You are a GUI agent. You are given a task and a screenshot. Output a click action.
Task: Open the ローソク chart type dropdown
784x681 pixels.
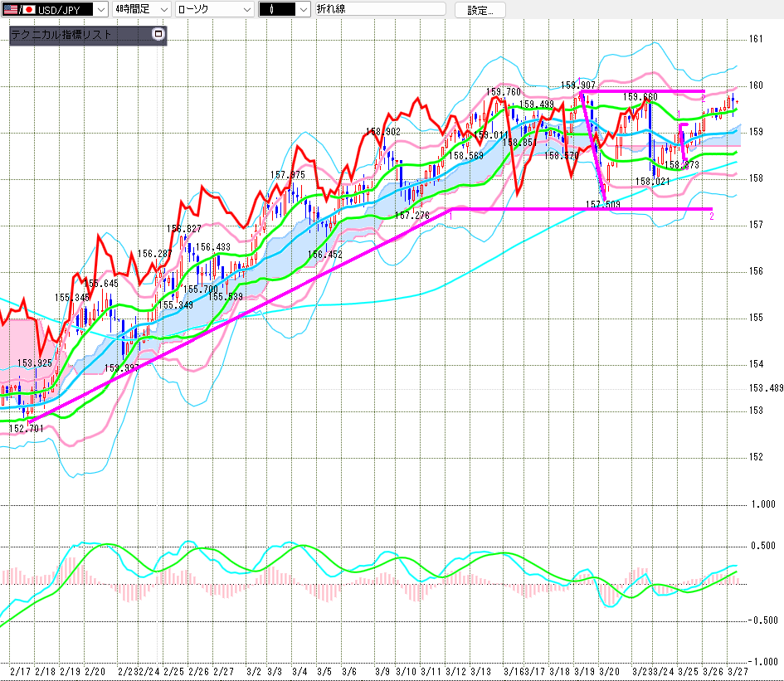click(x=246, y=10)
